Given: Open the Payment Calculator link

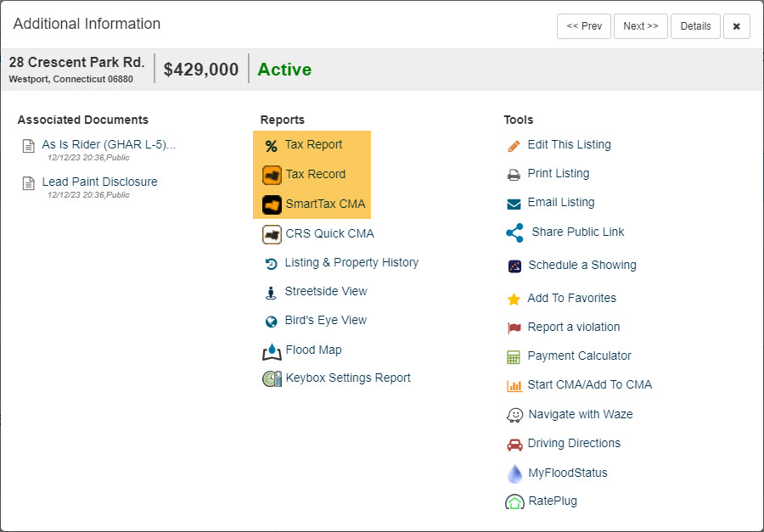Looking at the screenshot, I should (x=579, y=356).
